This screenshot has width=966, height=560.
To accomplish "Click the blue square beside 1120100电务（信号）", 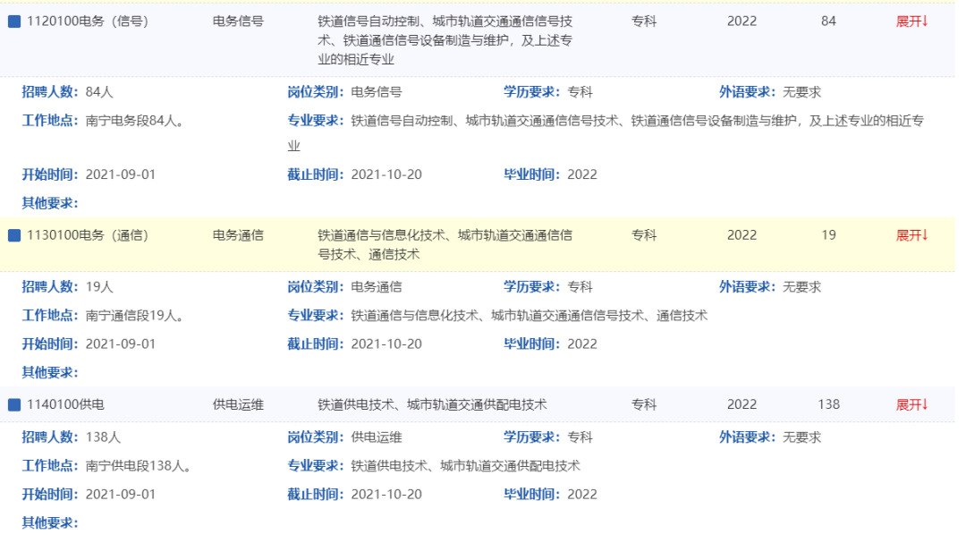I will point(14,21).
